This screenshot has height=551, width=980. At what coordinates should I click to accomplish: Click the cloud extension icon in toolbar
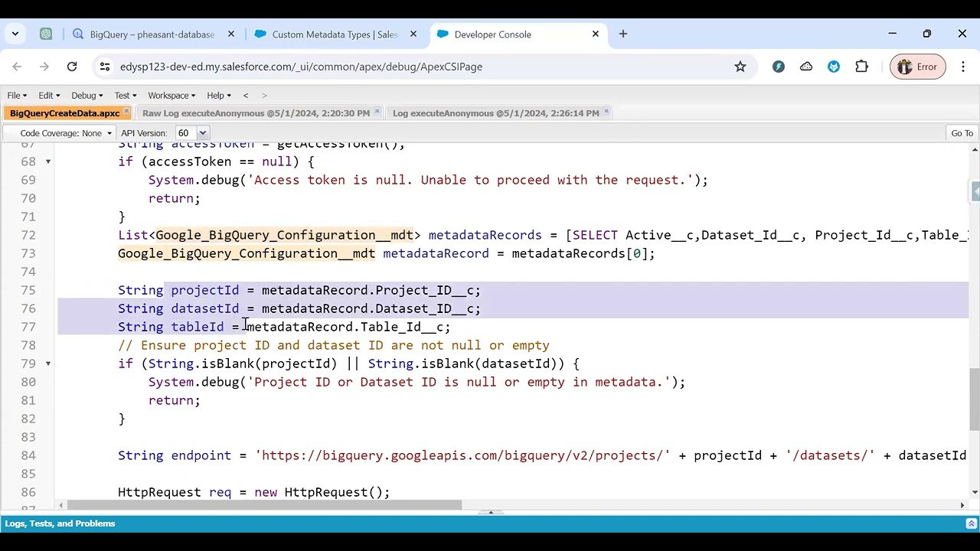(x=806, y=67)
